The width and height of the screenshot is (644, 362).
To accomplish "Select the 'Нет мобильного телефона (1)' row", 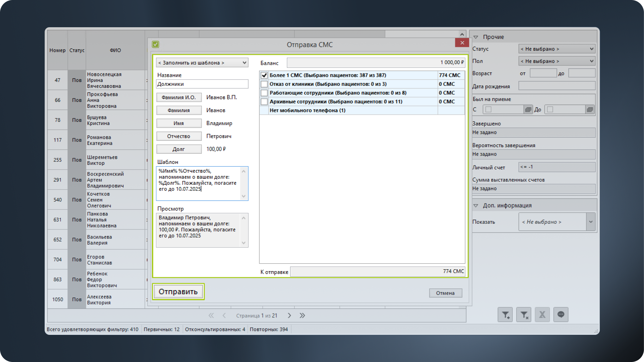I will [362, 110].
